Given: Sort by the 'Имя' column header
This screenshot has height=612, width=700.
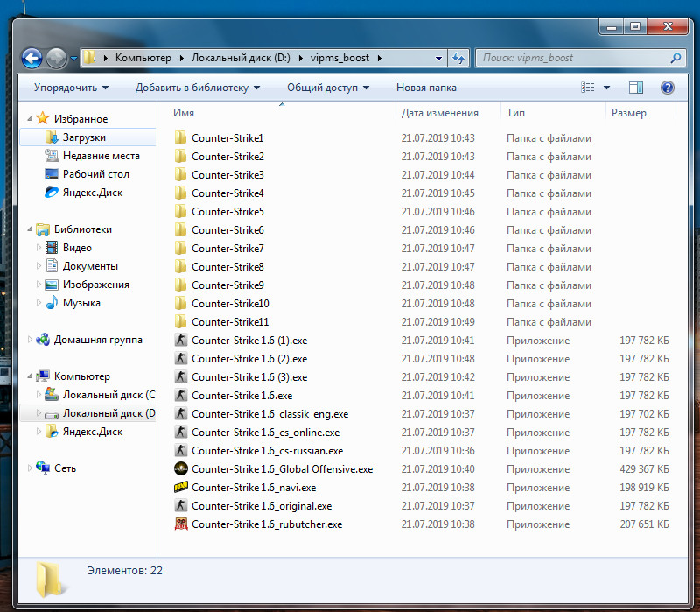Looking at the screenshot, I should click(184, 113).
